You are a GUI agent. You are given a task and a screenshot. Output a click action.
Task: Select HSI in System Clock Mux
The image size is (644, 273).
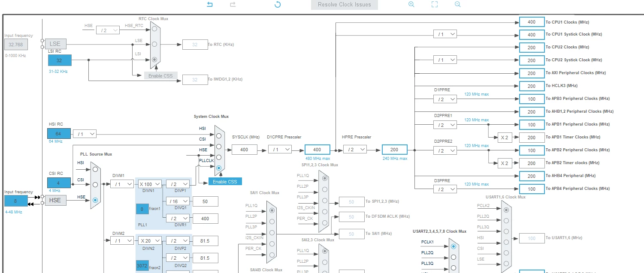click(x=219, y=135)
